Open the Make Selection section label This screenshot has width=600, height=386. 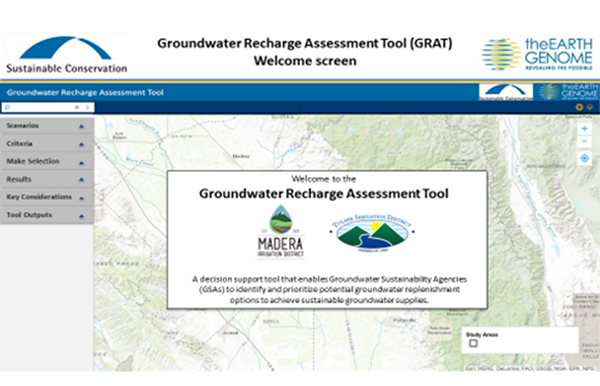(x=33, y=161)
